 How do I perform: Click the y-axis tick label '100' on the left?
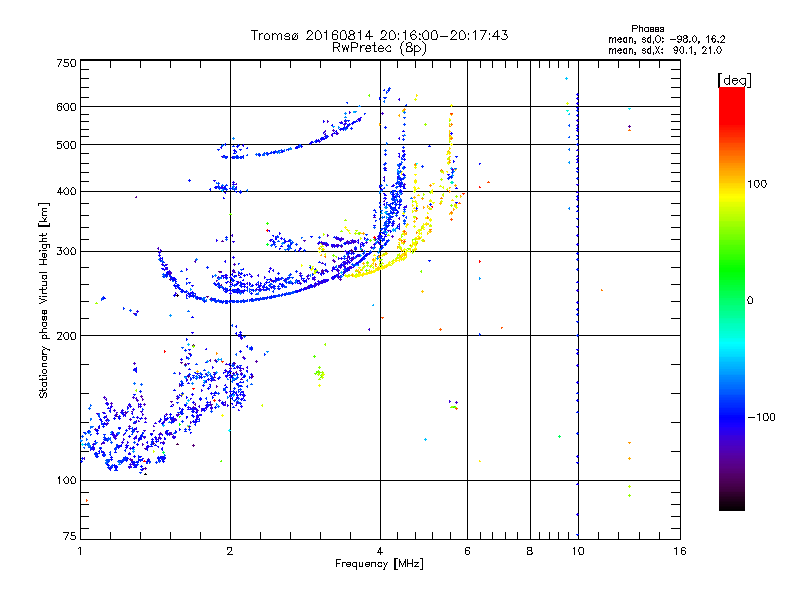pyautogui.click(x=66, y=480)
